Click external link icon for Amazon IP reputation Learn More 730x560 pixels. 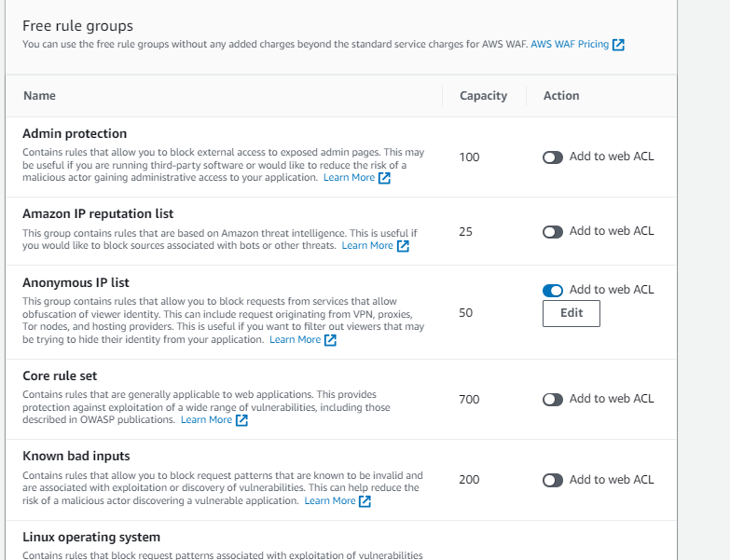[403, 246]
